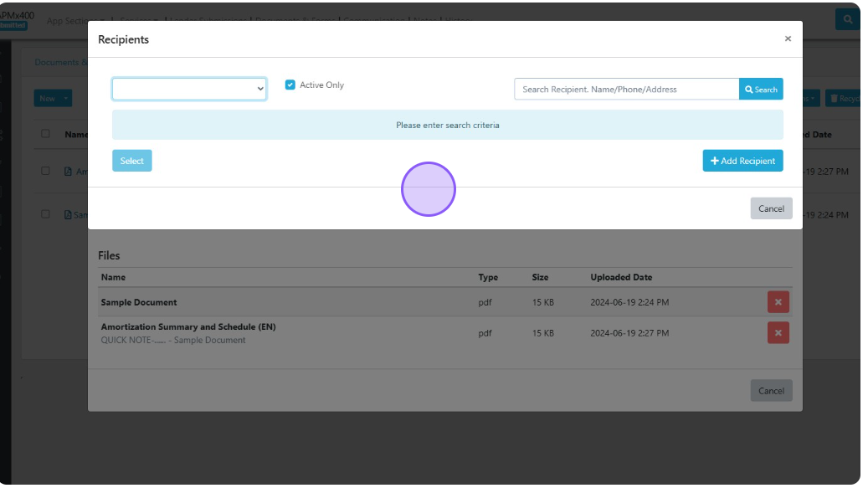
Task: Tick the checkbox for the 'Am...' document row
Action: point(45,171)
